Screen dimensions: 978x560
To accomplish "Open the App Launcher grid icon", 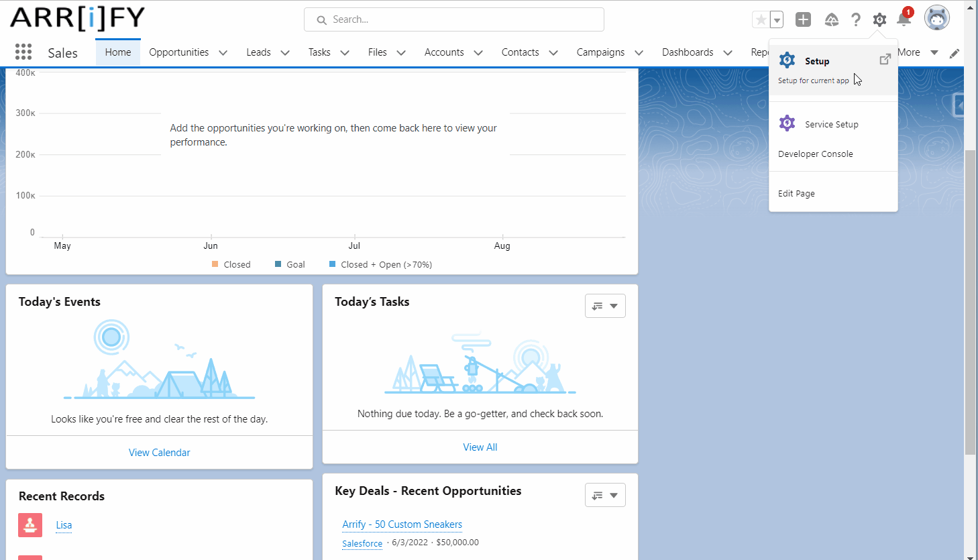I will coord(23,52).
